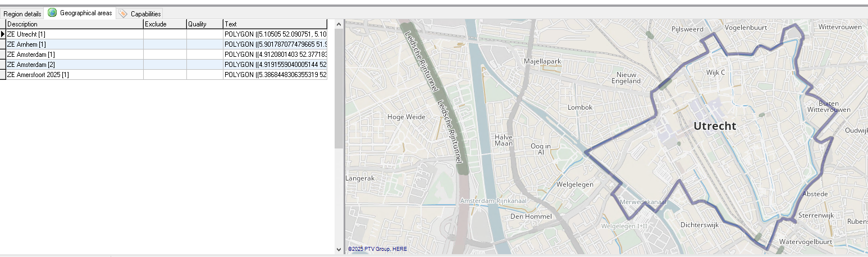This screenshot has height=257, width=868.
Task: Click the Text column header
Action: coord(275,24)
